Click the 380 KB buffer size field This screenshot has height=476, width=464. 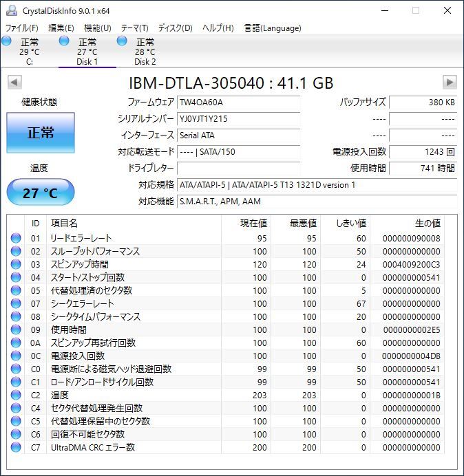coord(423,102)
